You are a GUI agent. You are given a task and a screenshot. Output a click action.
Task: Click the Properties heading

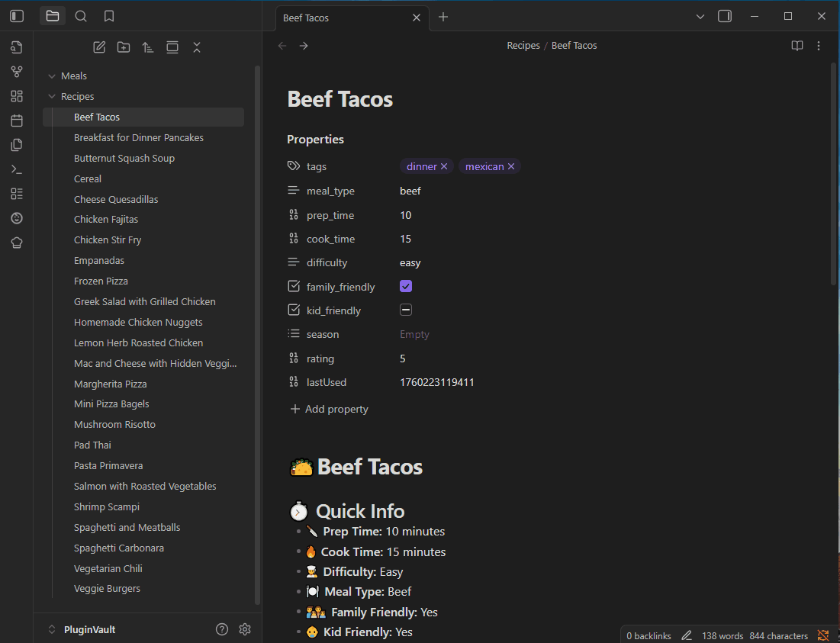pos(316,139)
